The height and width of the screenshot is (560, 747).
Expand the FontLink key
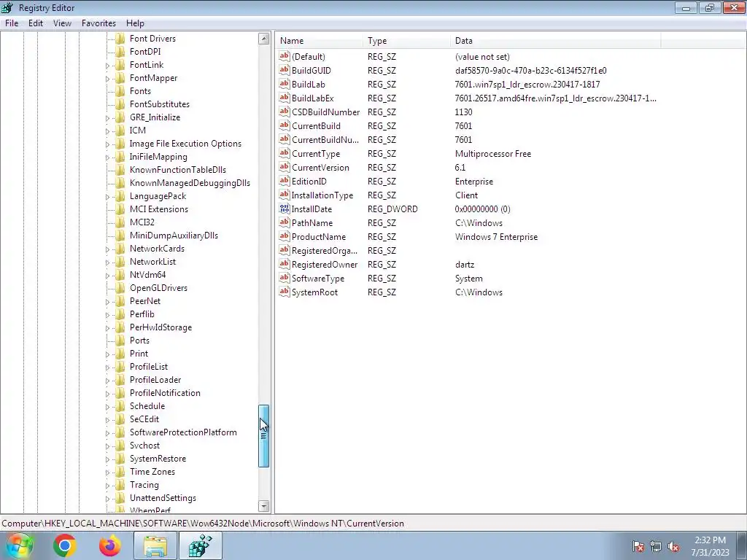pos(107,65)
